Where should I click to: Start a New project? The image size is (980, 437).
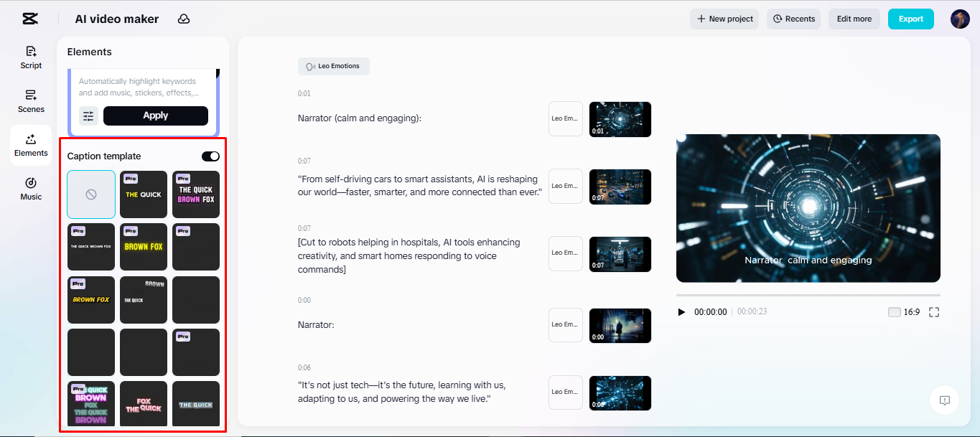[724, 19]
